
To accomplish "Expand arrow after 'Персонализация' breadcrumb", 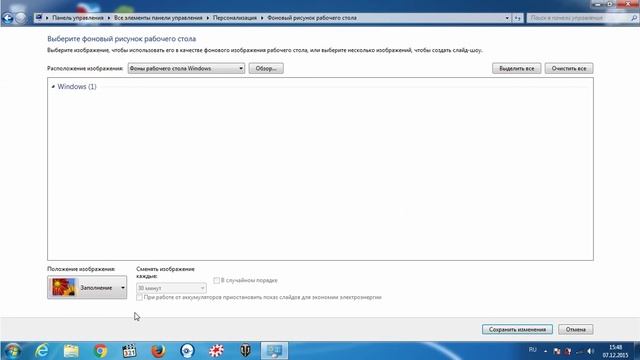I will click(262, 18).
